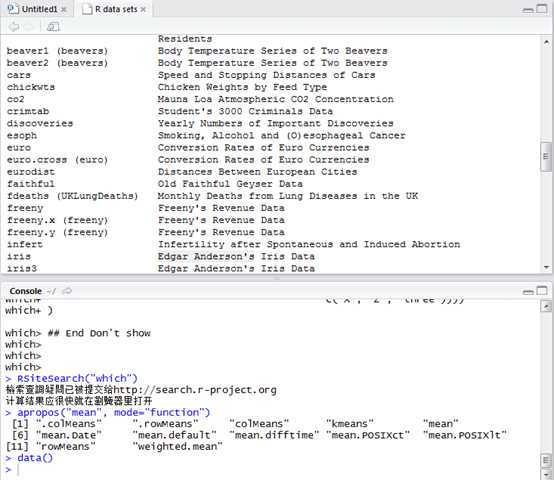Screen dimensions: 554x480
Task: Click the esoph data set name
Action: click(22, 136)
